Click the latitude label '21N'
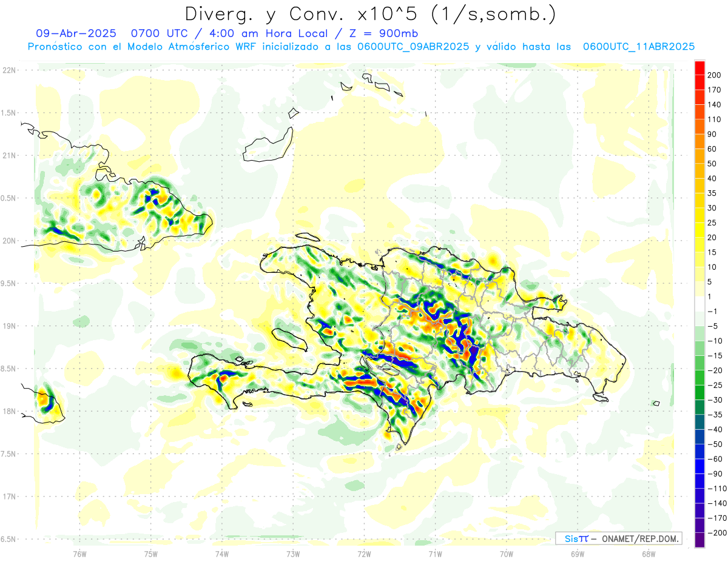This screenshot has height=562, width=728. [8, 156]
